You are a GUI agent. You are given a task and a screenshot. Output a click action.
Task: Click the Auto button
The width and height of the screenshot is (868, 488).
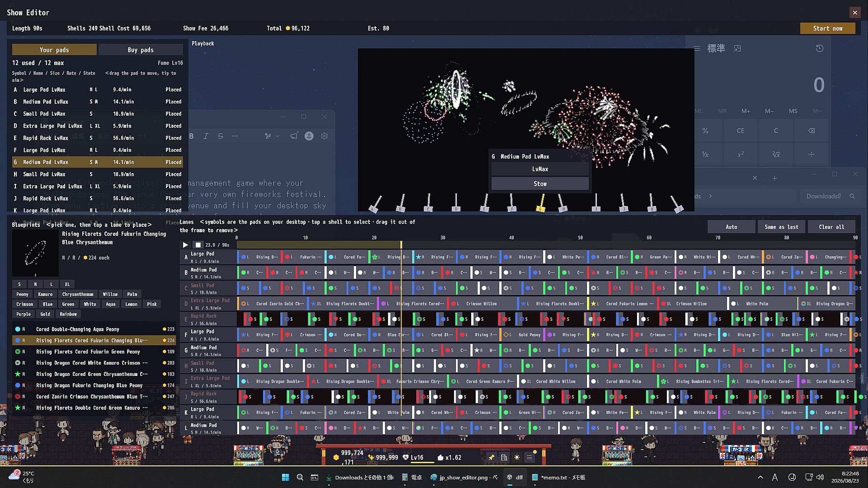[731, 227]
